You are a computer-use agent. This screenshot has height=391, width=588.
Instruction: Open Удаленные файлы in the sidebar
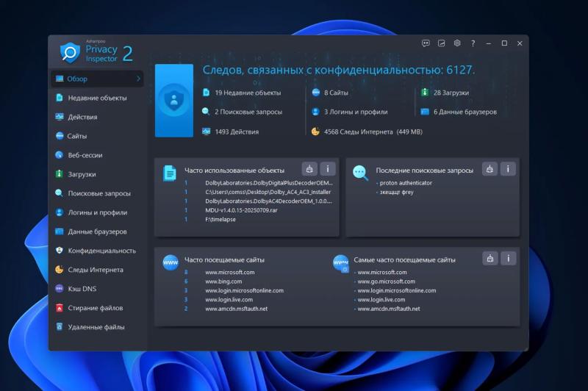pos(98,327)
